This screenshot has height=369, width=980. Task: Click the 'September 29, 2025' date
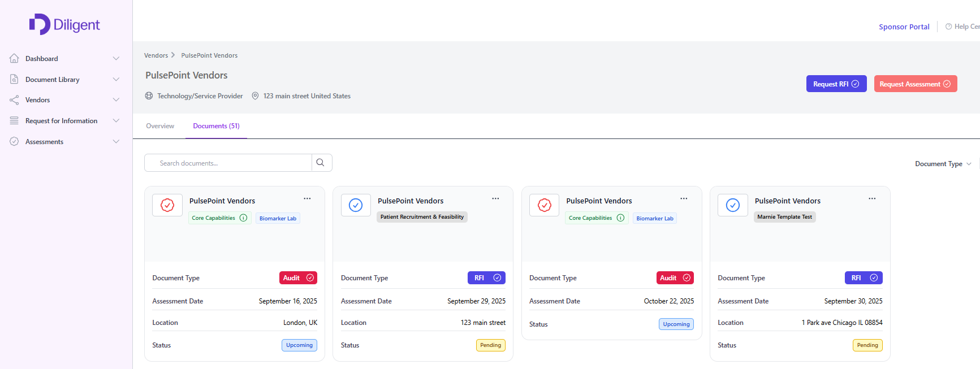476,301
